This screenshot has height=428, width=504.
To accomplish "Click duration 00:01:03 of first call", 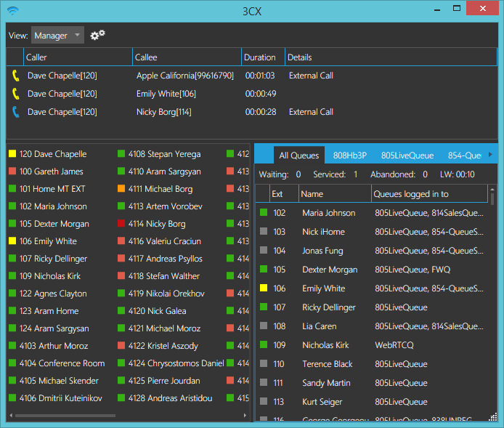I will [260, 76].
